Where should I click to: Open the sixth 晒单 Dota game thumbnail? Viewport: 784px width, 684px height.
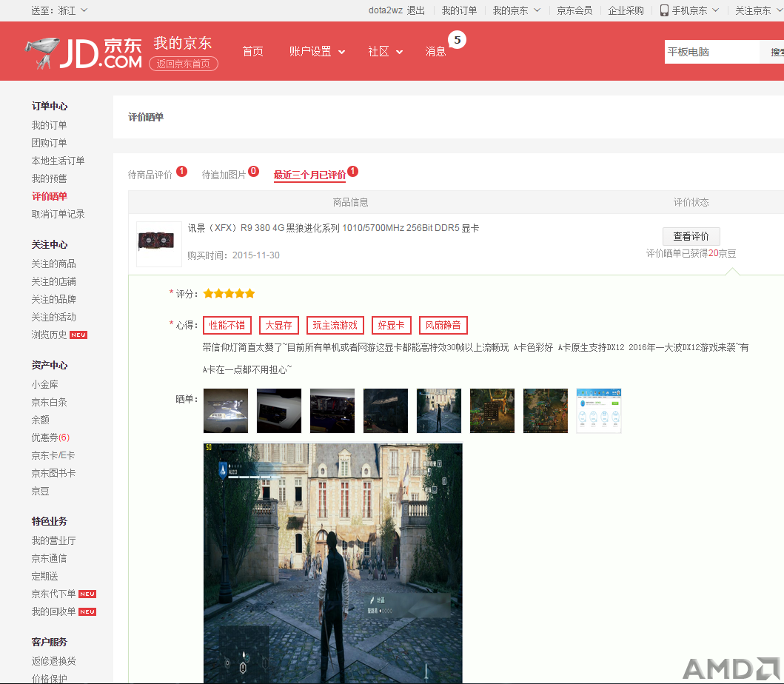[x=492, y=411]
